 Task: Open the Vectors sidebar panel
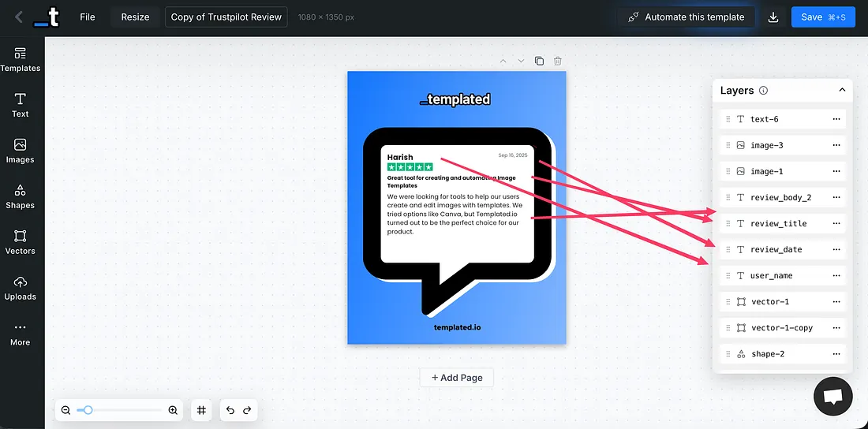[20, 242]
